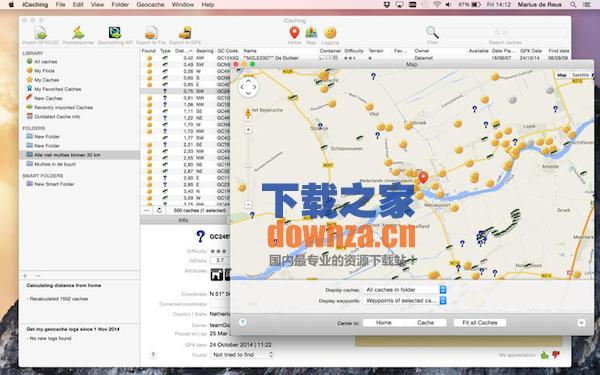This screenshot has height=375, width=600.
Task: Select New Smart Folder
Action: [x=54, y=184]
